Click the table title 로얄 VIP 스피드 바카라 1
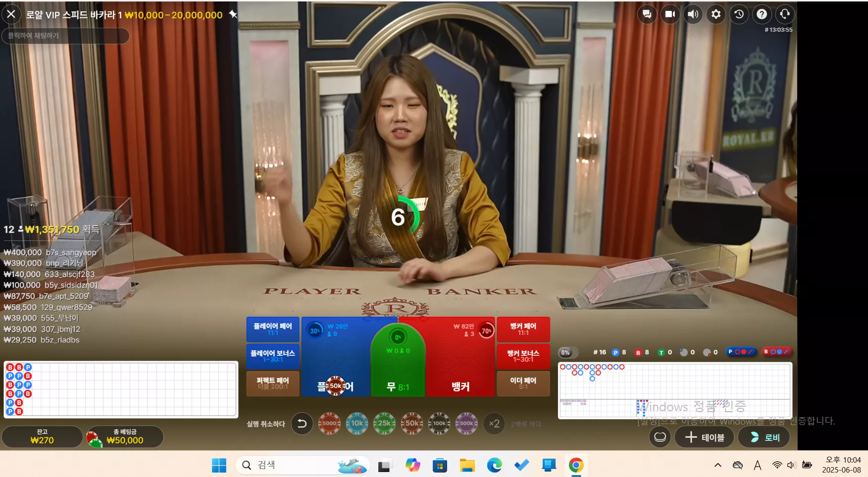The height and width of the screenshot is (477, 868). 74,15
